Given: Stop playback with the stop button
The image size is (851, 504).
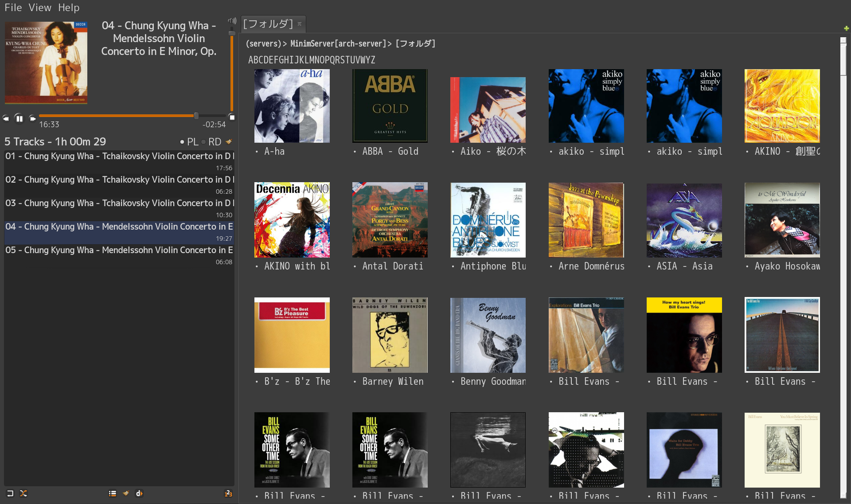Looking at the screenshot, I should click(x=232, y=117).
